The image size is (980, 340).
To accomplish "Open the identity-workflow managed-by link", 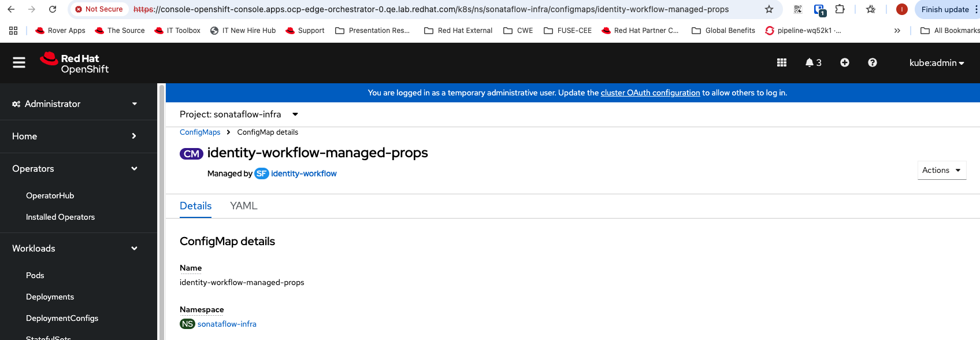I will coord(303,173).
